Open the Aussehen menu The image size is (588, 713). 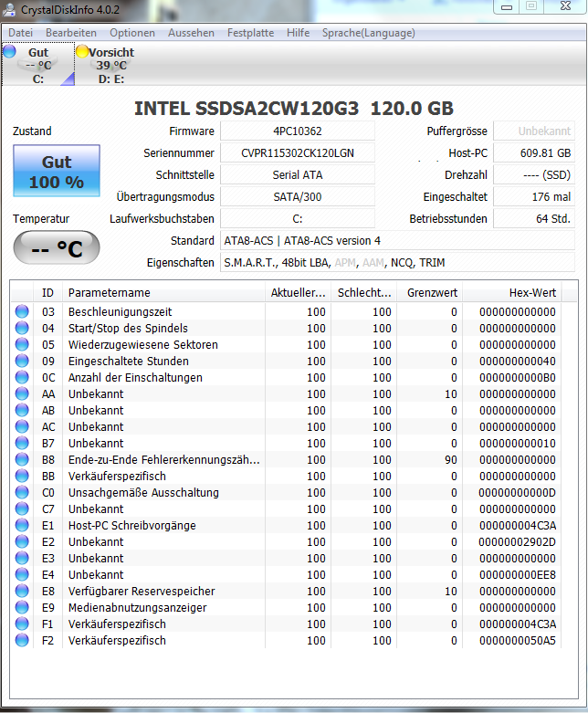pyautogui.click(x=191, y=33)
